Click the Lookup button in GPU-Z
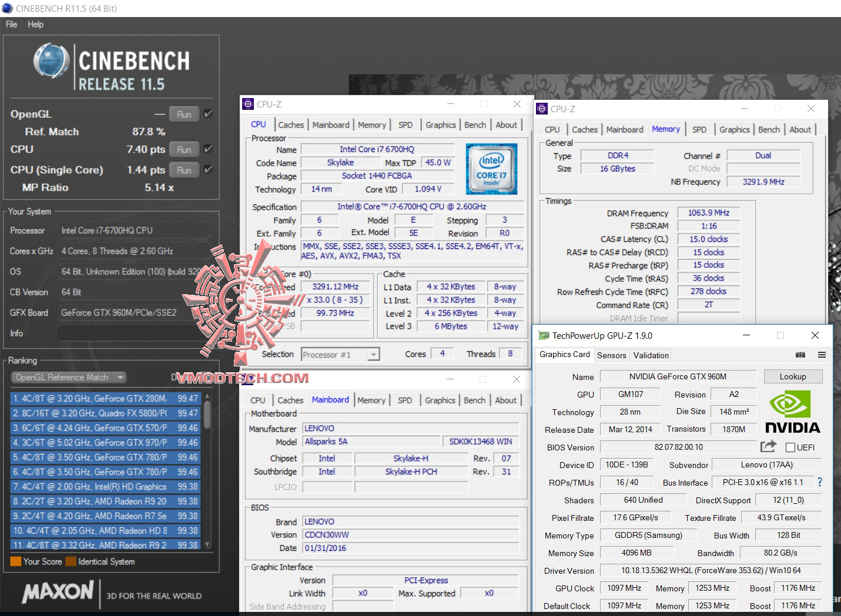Viewport: 841px width, 616px height. click(x=793, y=376)
